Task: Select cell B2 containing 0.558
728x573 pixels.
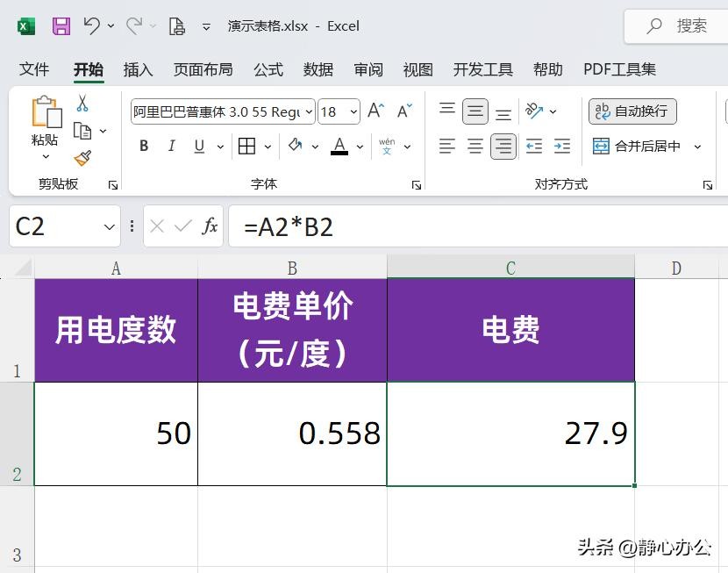Action: pyautogui.click(x=292, y=433)
